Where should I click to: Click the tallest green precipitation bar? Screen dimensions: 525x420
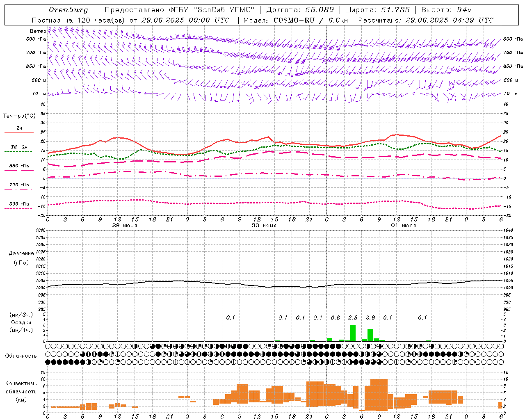point(353,333)
